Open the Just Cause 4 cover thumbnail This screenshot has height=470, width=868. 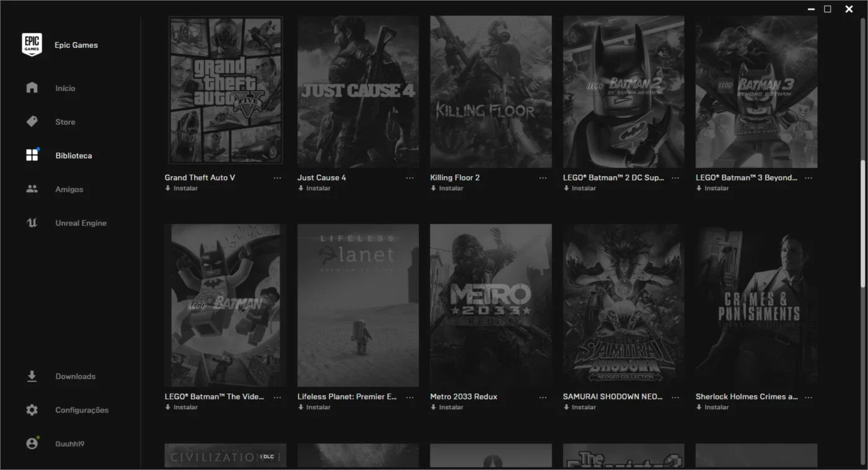tap(358, 92)
